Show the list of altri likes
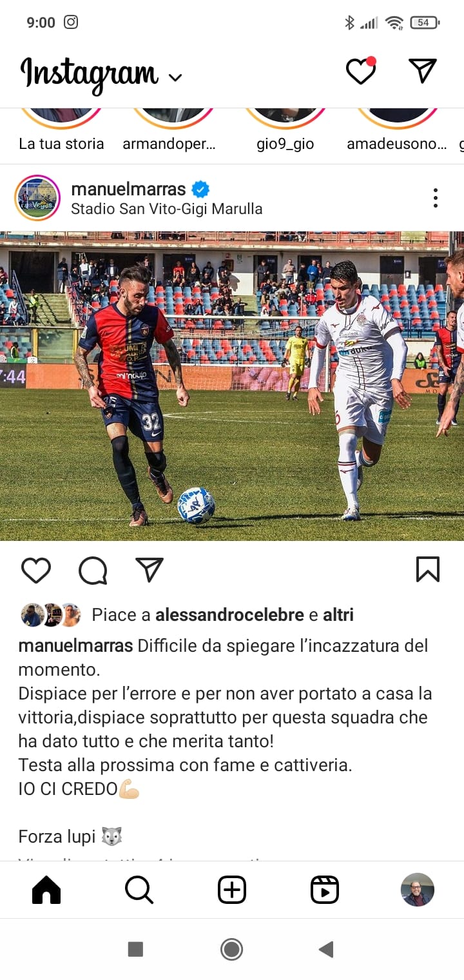Image resolution: width=464 pixels, height=980 pixels. (338, 615)
